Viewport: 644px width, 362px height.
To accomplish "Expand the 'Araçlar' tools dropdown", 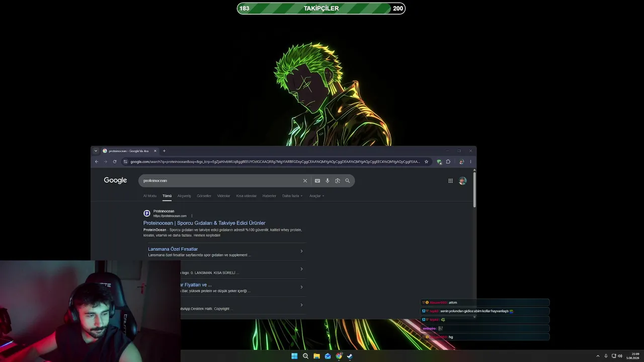I will (317, 196).
